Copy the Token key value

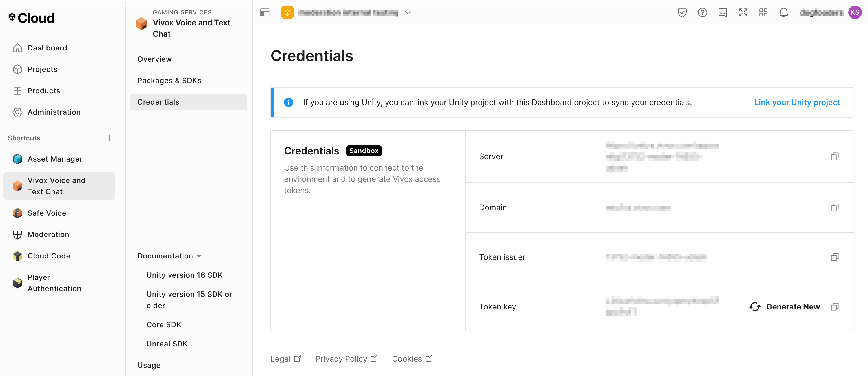835,307
